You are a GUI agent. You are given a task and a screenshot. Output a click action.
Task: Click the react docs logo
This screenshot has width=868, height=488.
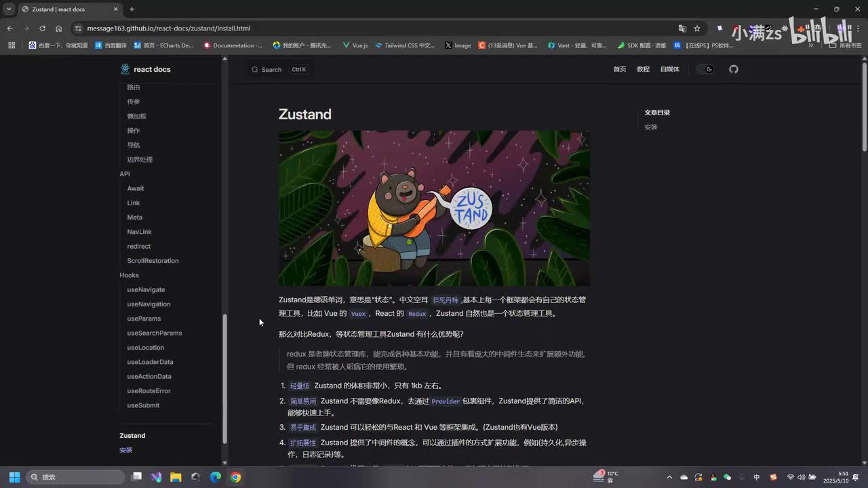tap(145, 69)
